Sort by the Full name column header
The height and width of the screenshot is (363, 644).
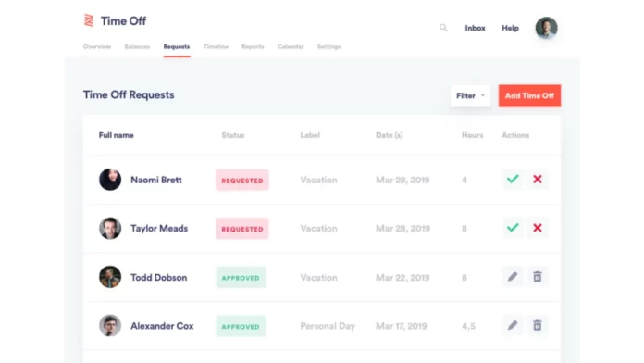click(x=117, y=135)
